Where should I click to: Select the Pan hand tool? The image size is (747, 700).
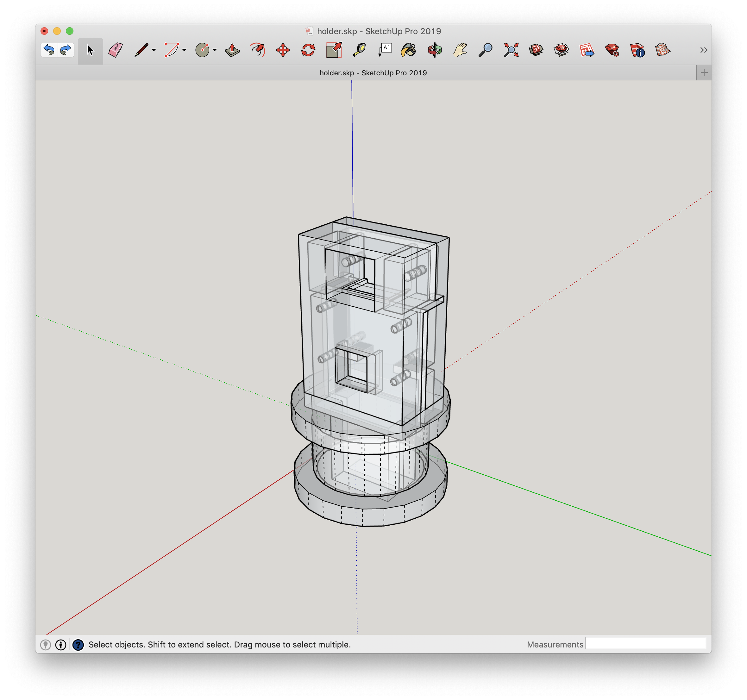coord(460,50)
